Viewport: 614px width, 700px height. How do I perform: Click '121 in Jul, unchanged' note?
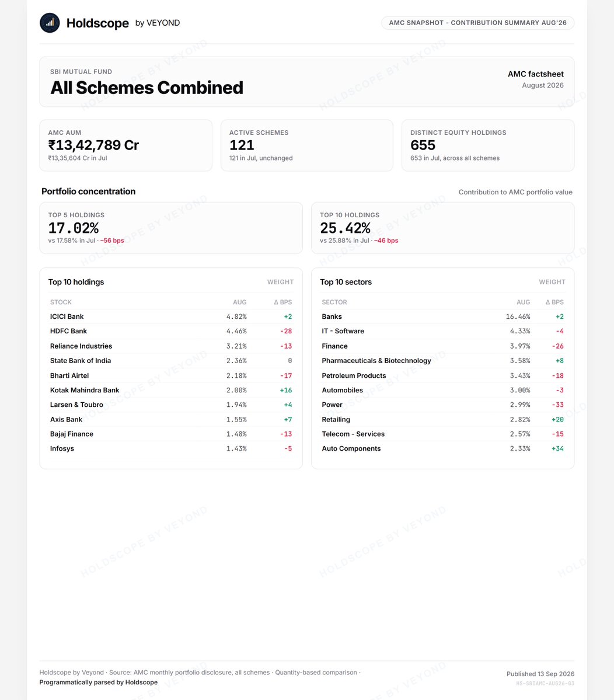pyautogui.click(x=261, y=158)
